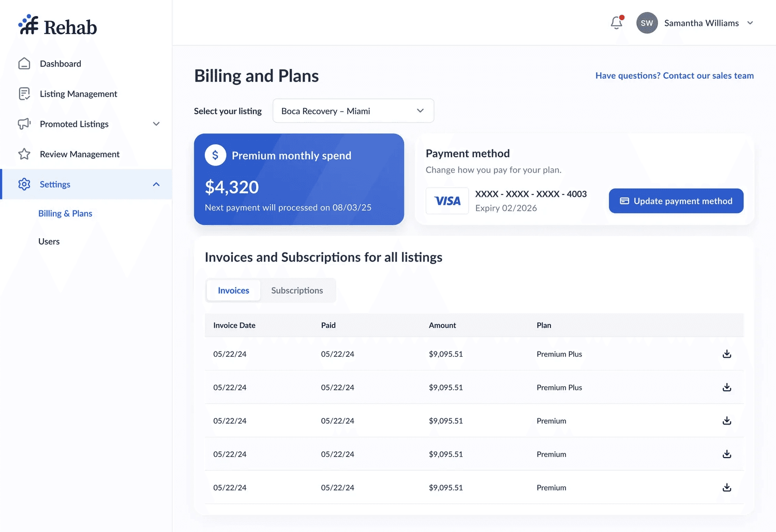Click the Listing Management document icon
776x532 pixels.
24,94
